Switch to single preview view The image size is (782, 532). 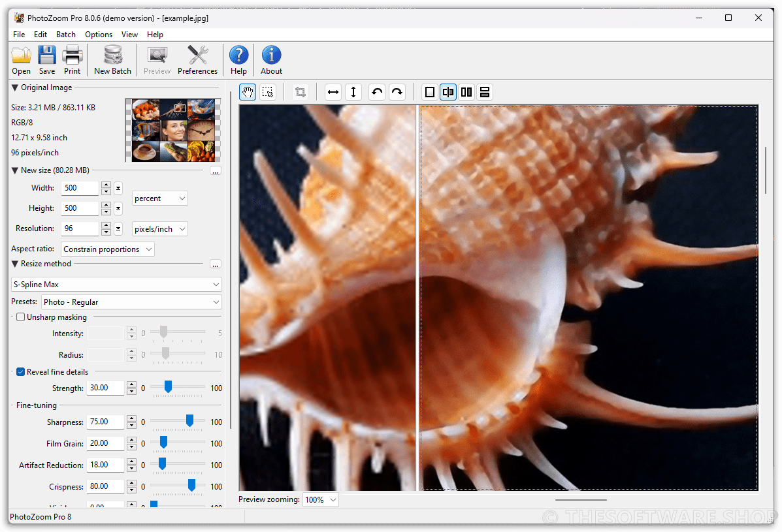pos(429,92)
